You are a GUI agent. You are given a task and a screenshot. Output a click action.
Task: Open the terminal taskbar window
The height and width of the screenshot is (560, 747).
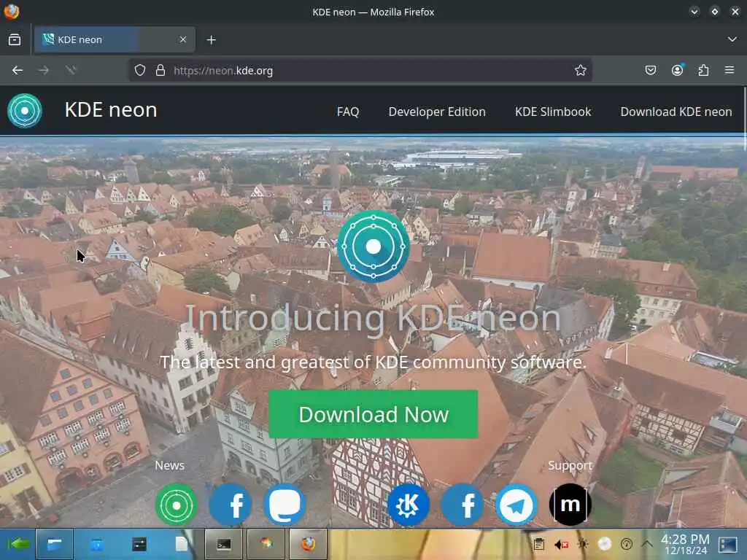click(x=223, y=544)
